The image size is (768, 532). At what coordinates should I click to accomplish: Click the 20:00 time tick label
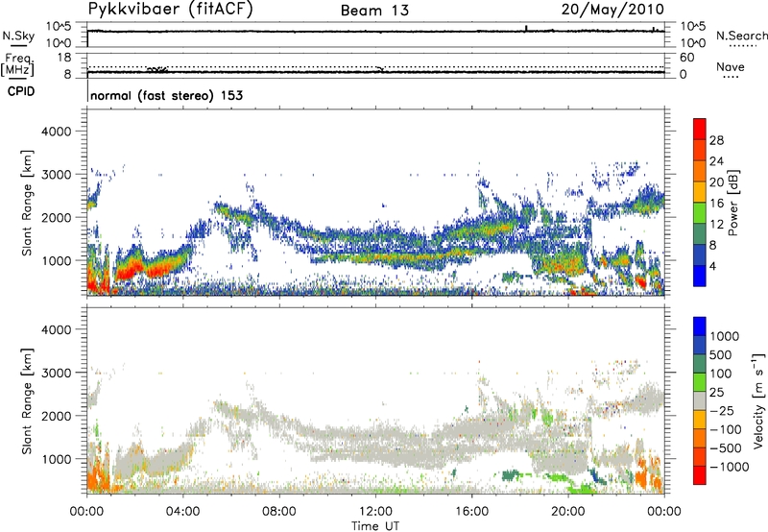click(568, 512)
